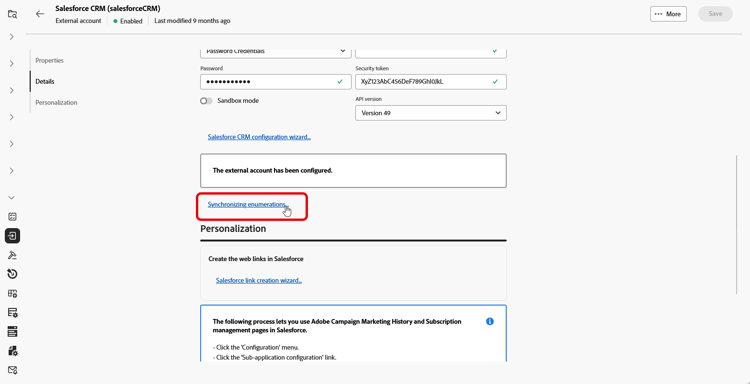This screenshot has height=384, width=750.
Task: Click into the Password field
Action: click(276, 82)
